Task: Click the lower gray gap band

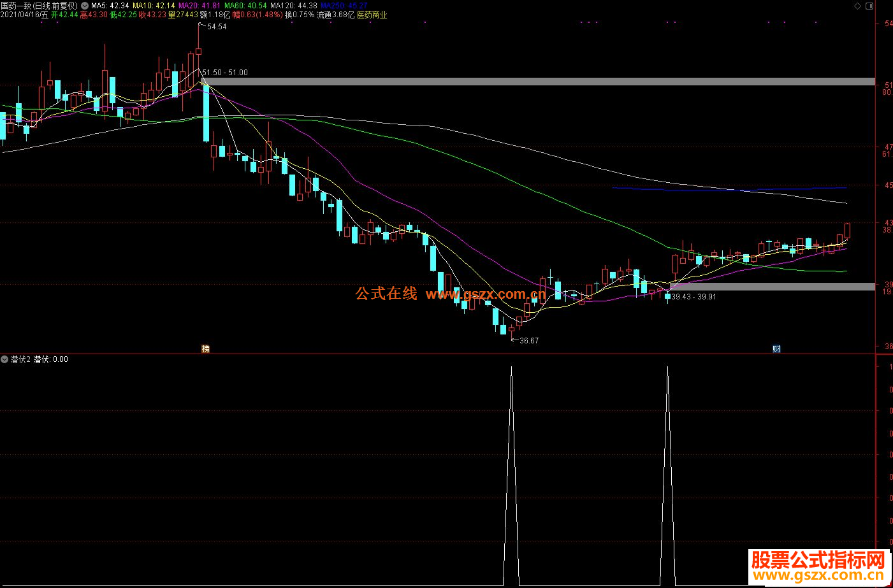Action: [771, 287]
